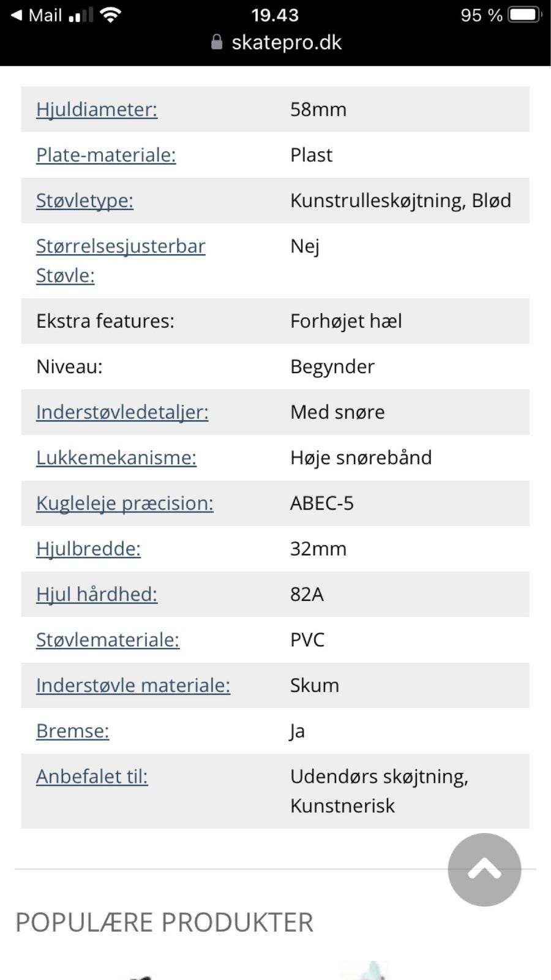
Task: Open the Støvletype link
Action: [84, 200]
